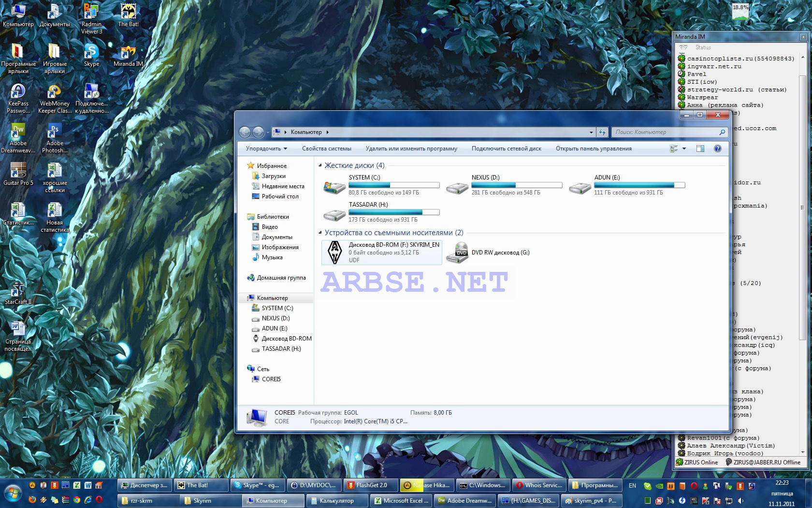Switch to Калькулятор taskbar button
Viewport: 812px width, 508px height.
click(x=336, y=501)
